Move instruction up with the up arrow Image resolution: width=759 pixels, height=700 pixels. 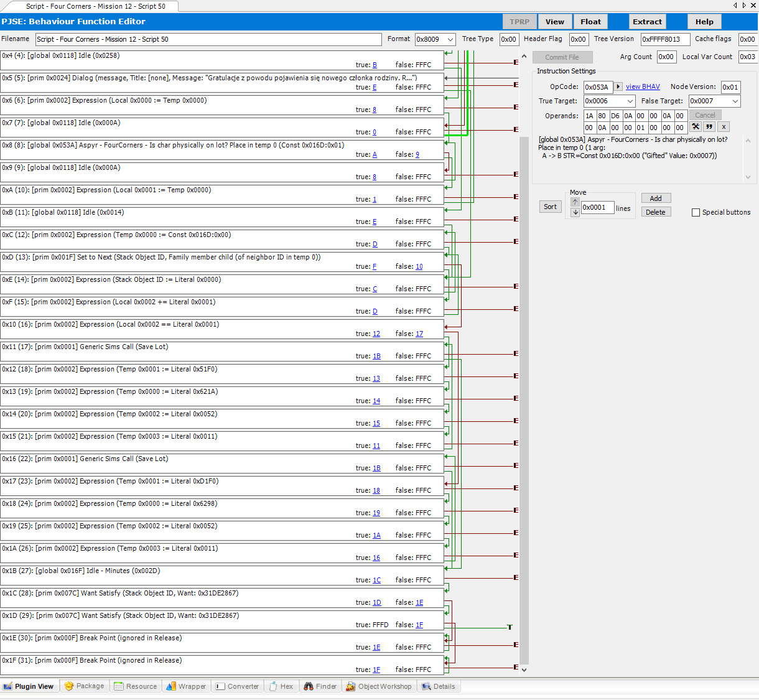point(575,202)
